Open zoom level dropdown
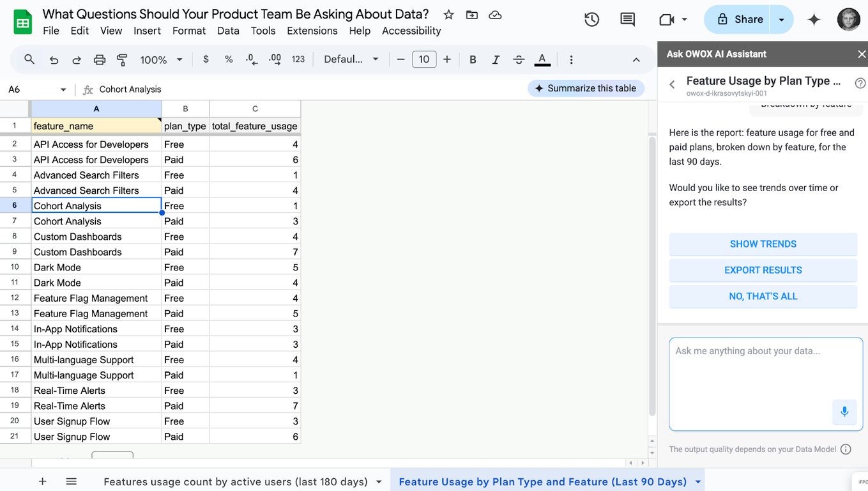Image resolution: width=868 pixels, height=491 pixels. click(162, 59)
